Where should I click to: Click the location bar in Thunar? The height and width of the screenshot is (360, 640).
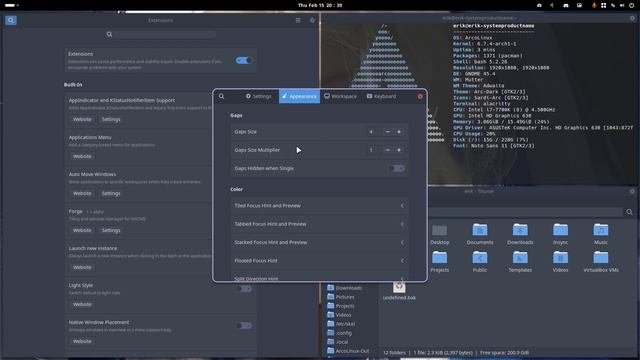tap(526, 212)
